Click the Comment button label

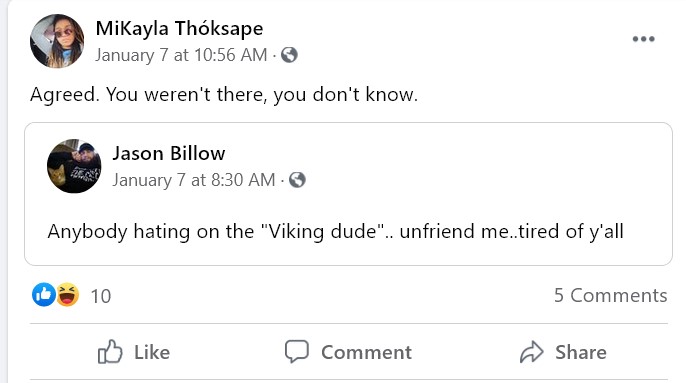pos(366,352)
